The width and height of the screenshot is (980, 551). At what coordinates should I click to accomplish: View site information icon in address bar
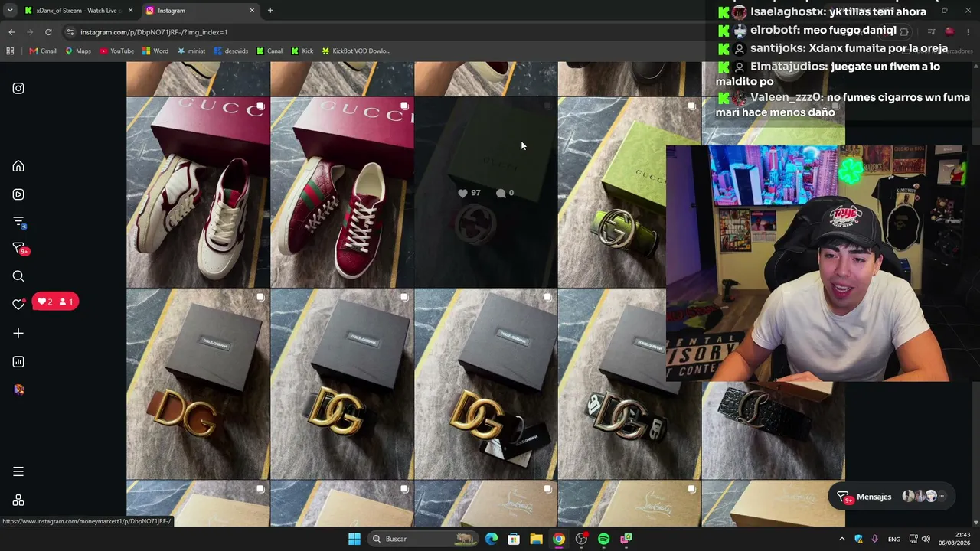click(x=70, y=32)
